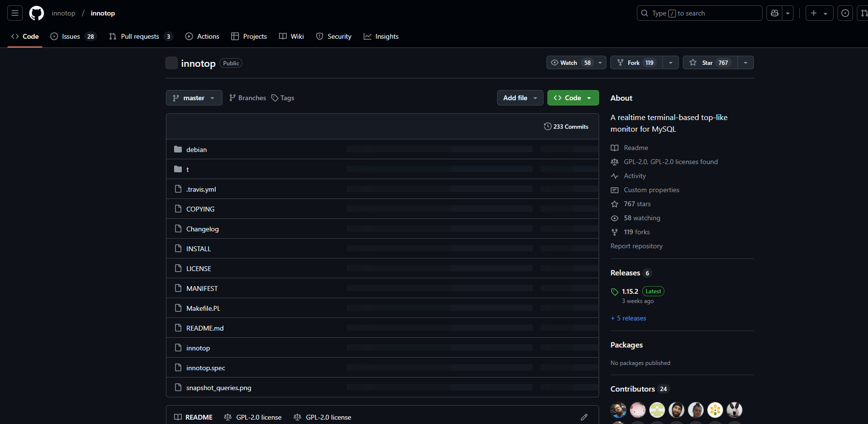Open the Copilot icon button
This screenshot has height=424, width=868.
pyautogui.click(x=775, y=13)
